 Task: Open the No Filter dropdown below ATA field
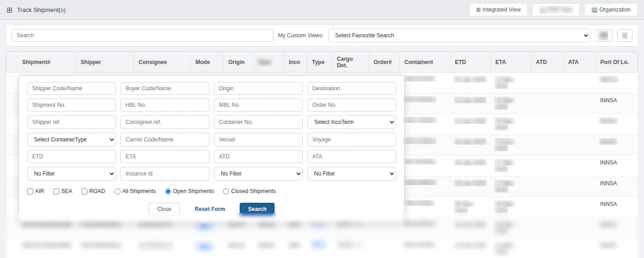tap(351, 174)
